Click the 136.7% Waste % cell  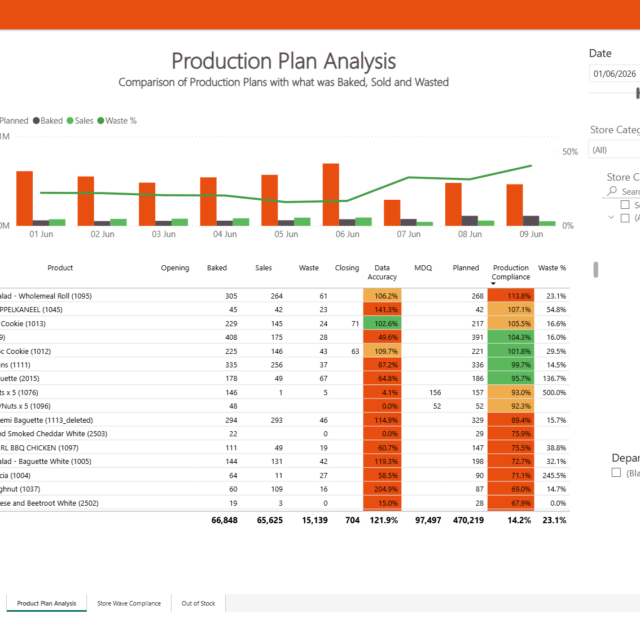[554, 379]
